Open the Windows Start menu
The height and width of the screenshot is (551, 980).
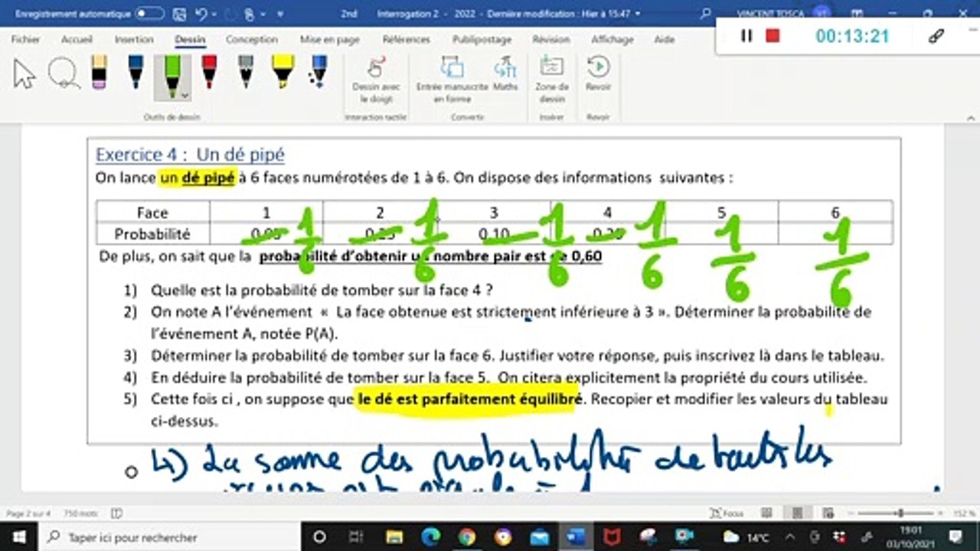[x=18, y=537]
